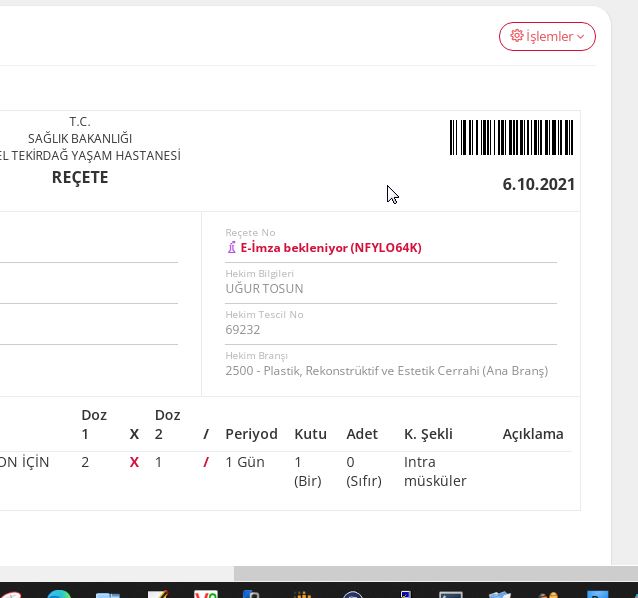The image size is (638, 598).
Task: Click the Hekim Tescil No value 69232
Action: [243, 329]
